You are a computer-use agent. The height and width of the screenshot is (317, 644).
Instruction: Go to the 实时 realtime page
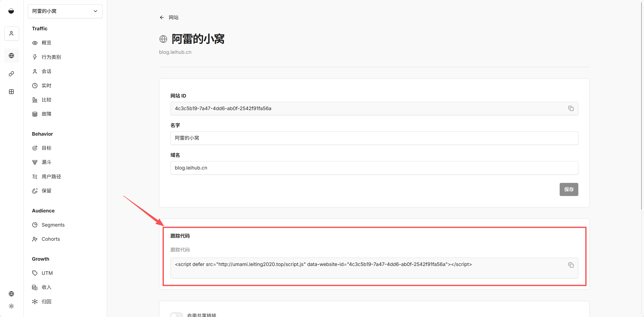[x=46, y=86]
